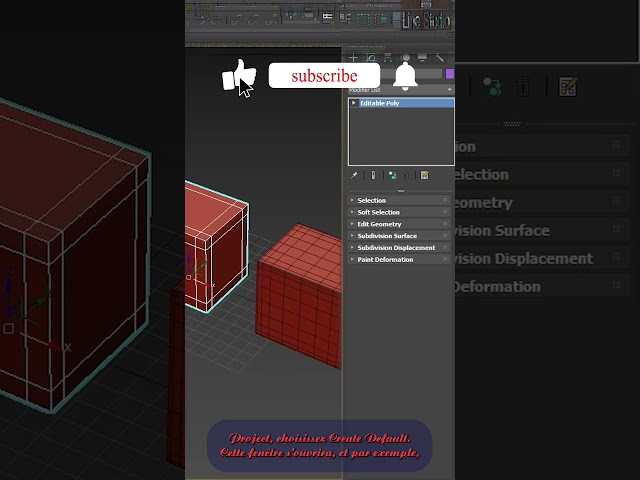Click the purple object color swatch
The image size is (640, 480).
[449, 74]
